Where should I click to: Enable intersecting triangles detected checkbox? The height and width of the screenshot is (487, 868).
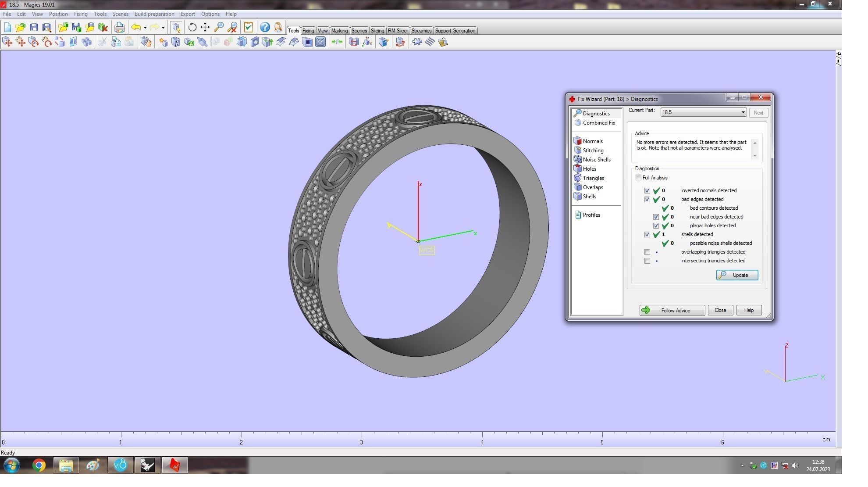pos(647,261)
